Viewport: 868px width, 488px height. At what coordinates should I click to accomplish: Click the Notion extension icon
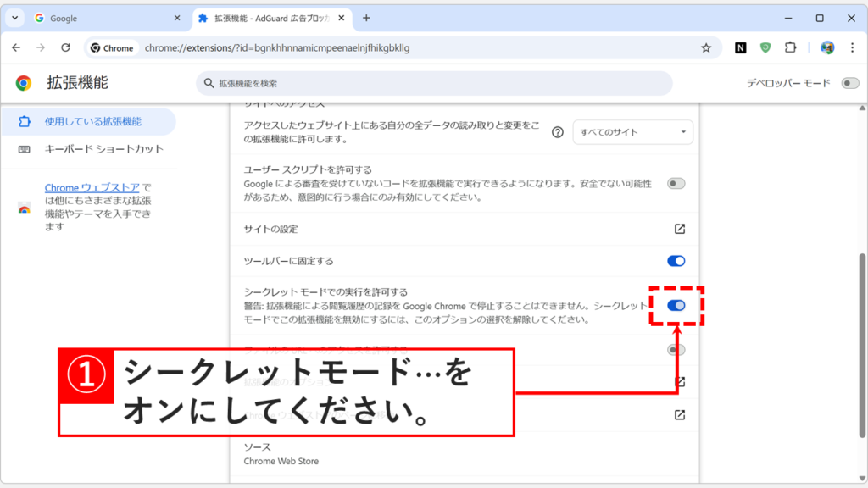pos(740,47)
